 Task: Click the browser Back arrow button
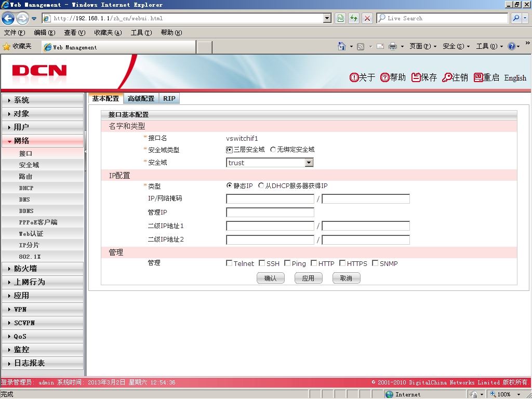pyautogui.click(x=8, y=18)
